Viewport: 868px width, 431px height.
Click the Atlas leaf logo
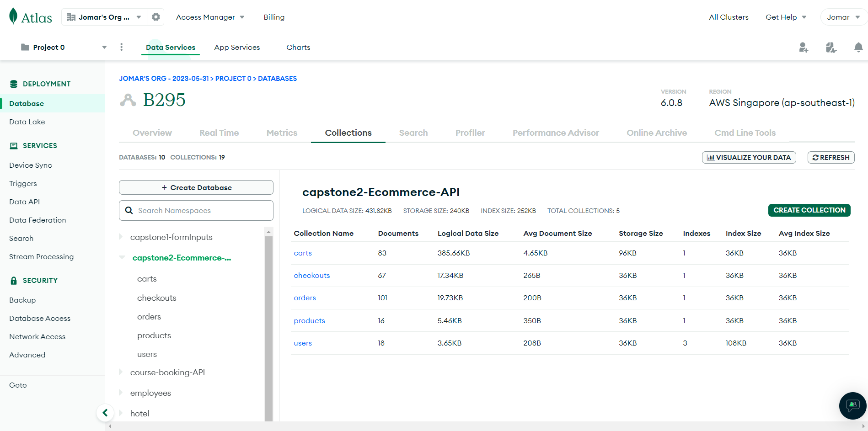point(13,16)
